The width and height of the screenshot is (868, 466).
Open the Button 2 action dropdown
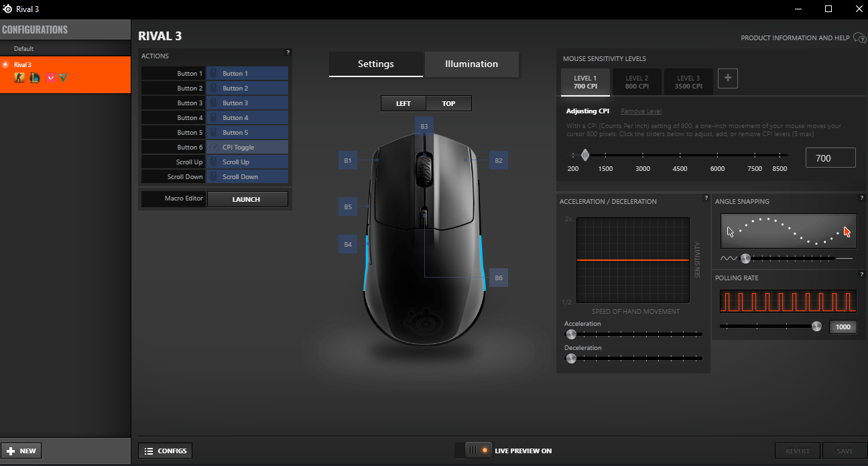click(x=247, y=88)
